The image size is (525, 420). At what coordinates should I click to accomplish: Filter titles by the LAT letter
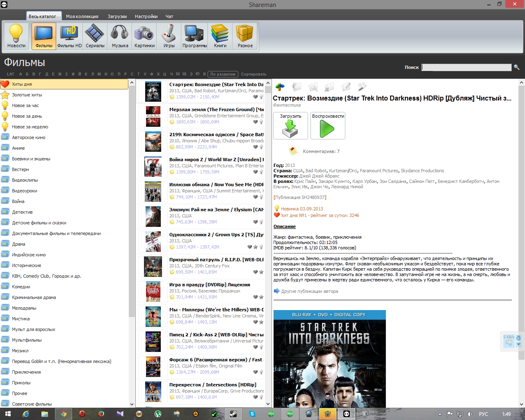click(11, 74)
